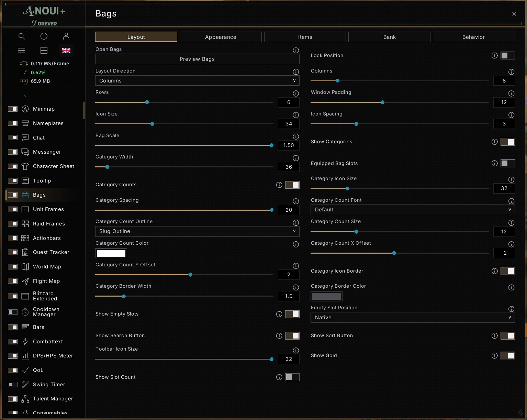Image resolution: width=527 pixels, height=420 pixels.
Task: Open the Layout Direction dropdown
Action: 197,81
